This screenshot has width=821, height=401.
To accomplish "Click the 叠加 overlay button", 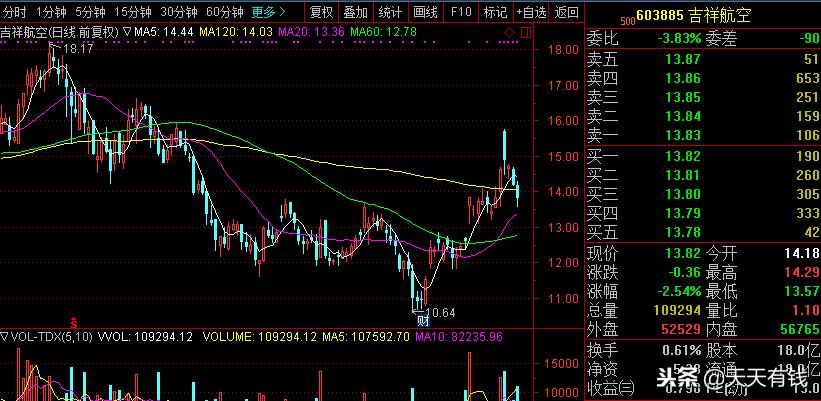I will 355,12.
